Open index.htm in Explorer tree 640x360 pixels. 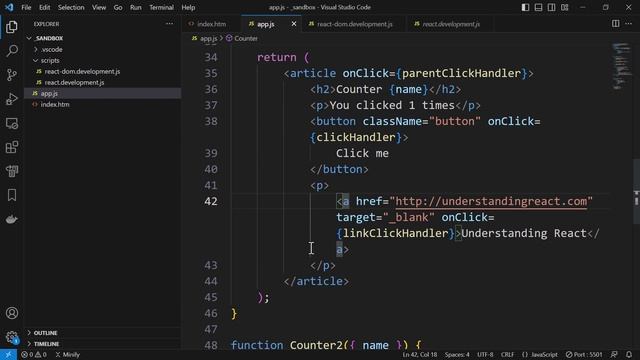click(x=55, y=104)
